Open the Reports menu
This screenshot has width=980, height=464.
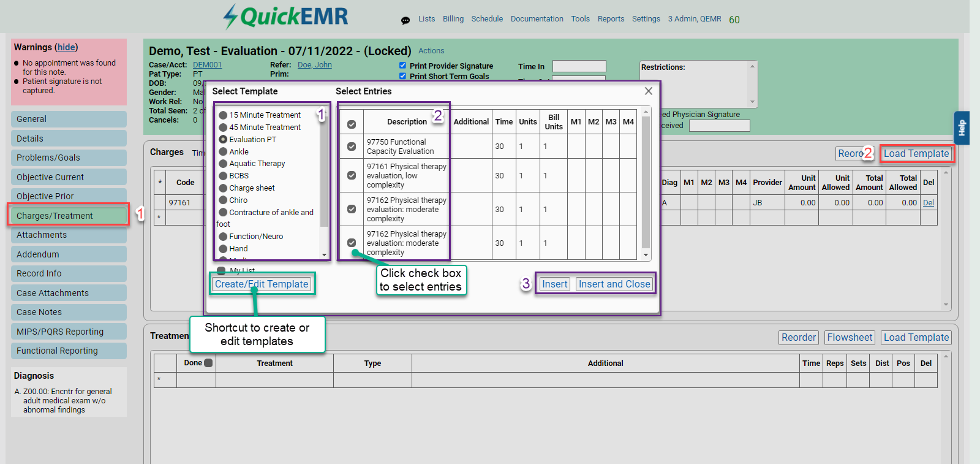[x=611, y=19]
